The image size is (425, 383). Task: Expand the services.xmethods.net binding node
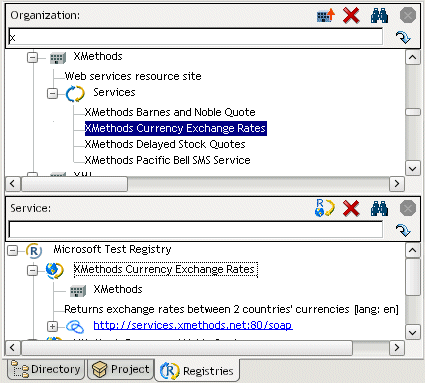click(52, 326)
